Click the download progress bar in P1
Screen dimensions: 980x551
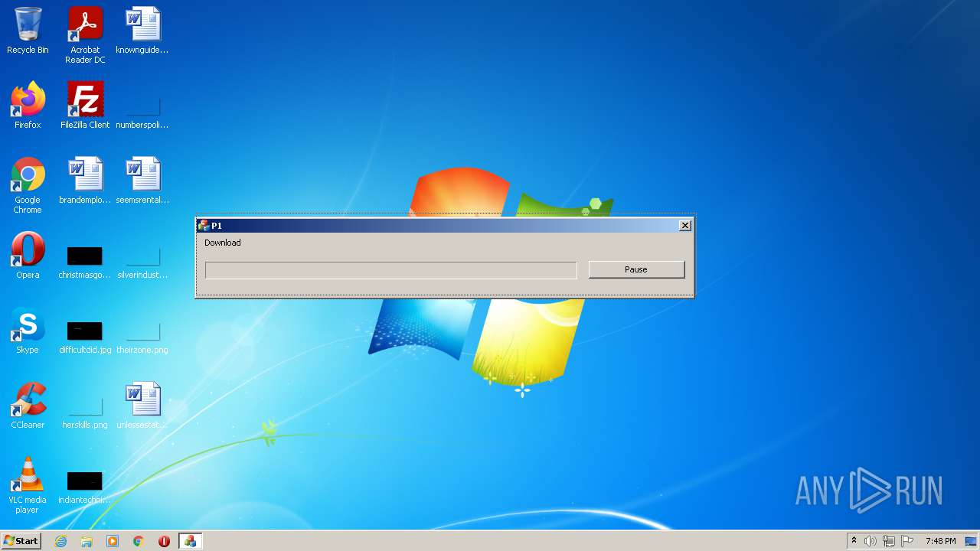click(x=390, y=270)
